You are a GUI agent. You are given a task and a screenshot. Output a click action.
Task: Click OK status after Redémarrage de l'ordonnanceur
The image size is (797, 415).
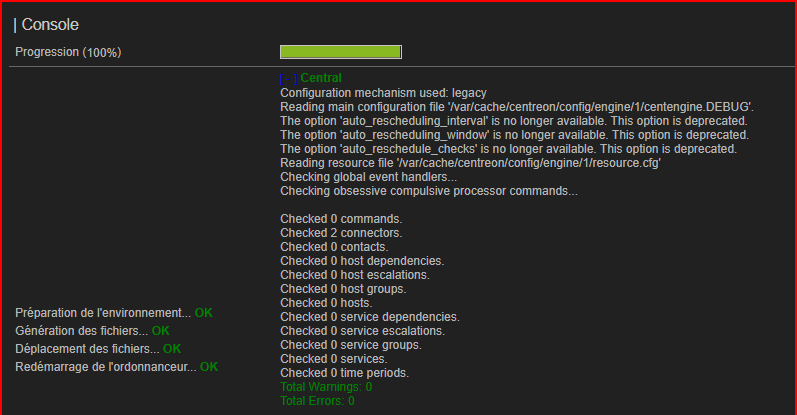tap(209, 367)
